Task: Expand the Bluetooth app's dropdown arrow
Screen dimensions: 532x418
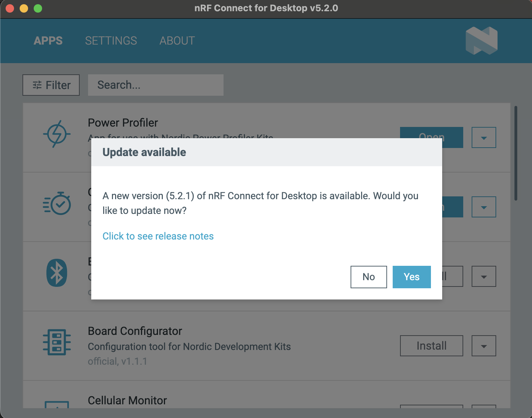Action: click(x=484, y=276)
